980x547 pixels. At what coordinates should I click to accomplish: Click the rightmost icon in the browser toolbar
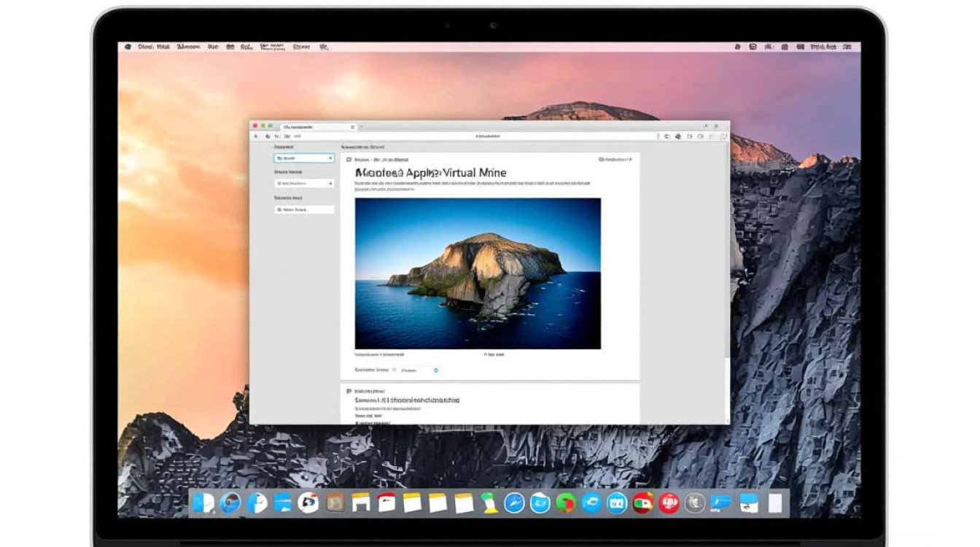click(723, 136)
